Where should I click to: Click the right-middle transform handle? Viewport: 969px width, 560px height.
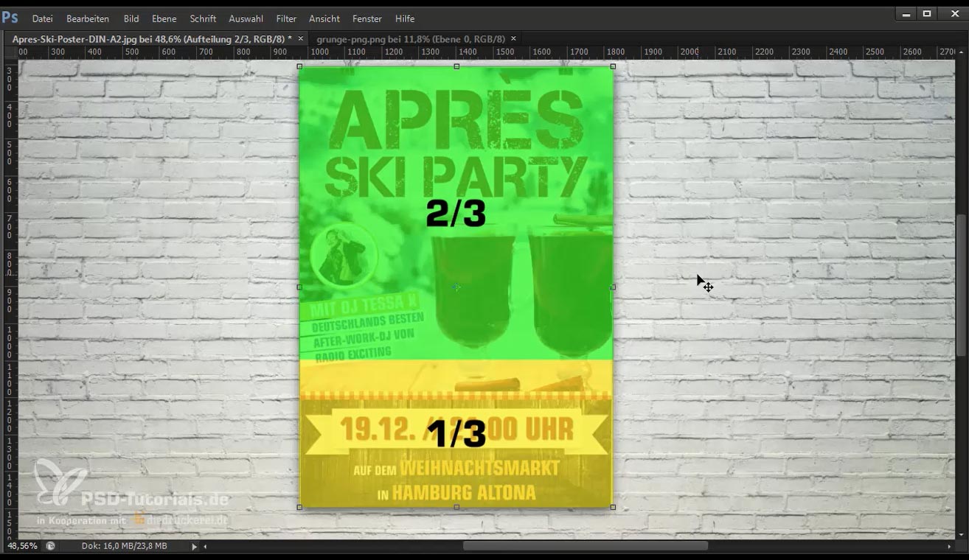[613, 287]
